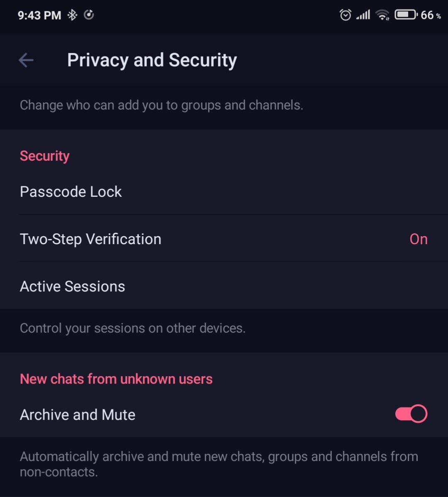Open Active Sessions list
Screen dimensions: 448x497
pyautogui.click(x=73, y=286)
